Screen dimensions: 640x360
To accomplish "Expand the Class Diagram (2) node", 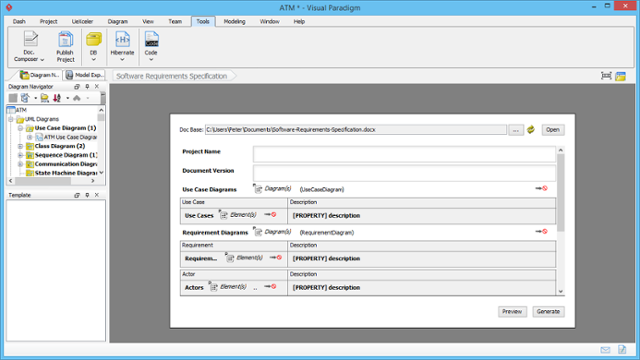I will coord(20,146).
